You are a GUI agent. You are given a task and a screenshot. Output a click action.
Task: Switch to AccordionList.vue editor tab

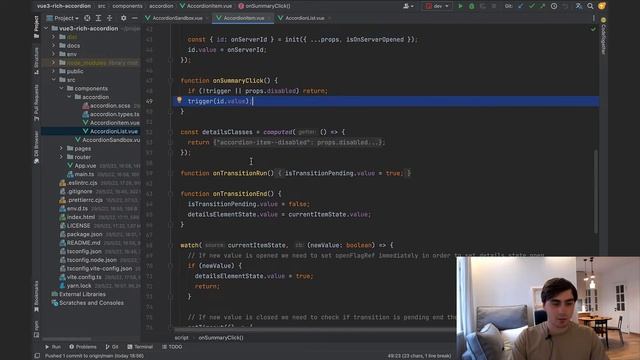[x=303, y=18]
